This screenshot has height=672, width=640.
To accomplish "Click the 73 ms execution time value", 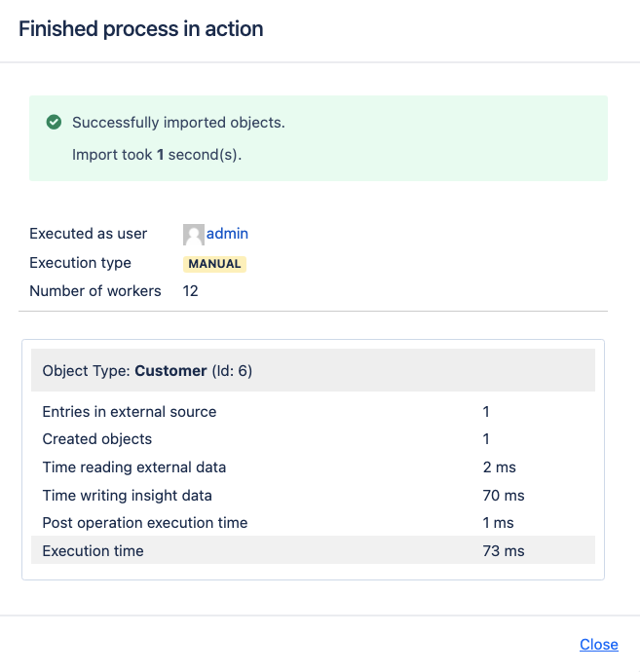I will coord(504,550).
